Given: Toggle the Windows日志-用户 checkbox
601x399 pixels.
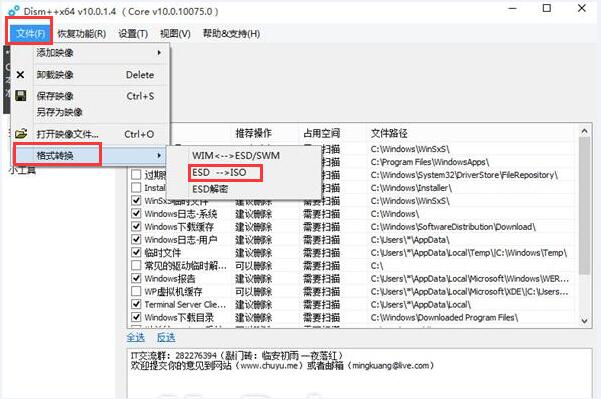Looking at the screenshot, I should [x=136, y=239].
